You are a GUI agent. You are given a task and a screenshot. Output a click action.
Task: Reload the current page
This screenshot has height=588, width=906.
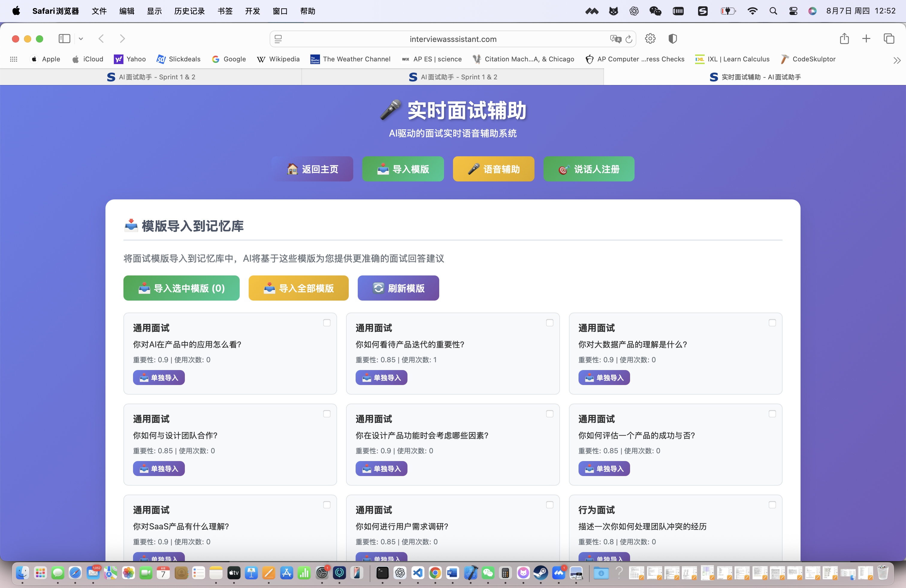pos(629,39)
